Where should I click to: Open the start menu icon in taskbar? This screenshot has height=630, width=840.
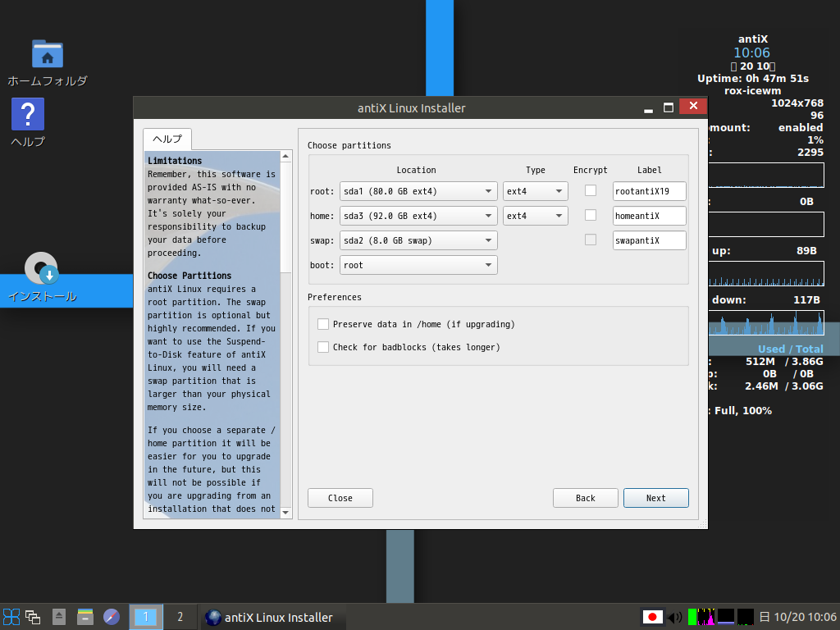tap(11, 617)
